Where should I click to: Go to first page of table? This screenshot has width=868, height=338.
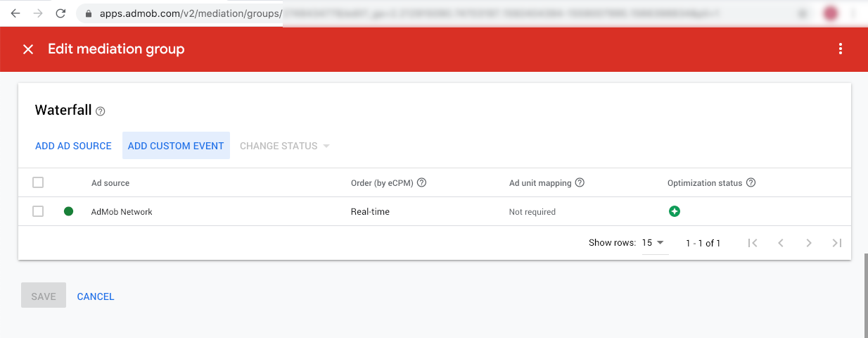click(x=753, y=243)
